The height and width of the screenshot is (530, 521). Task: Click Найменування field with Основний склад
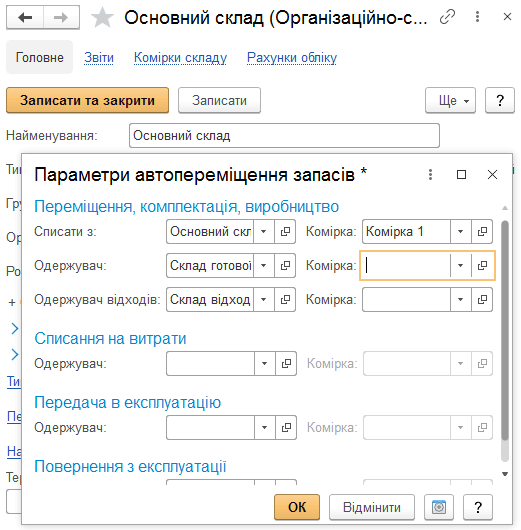284,136
